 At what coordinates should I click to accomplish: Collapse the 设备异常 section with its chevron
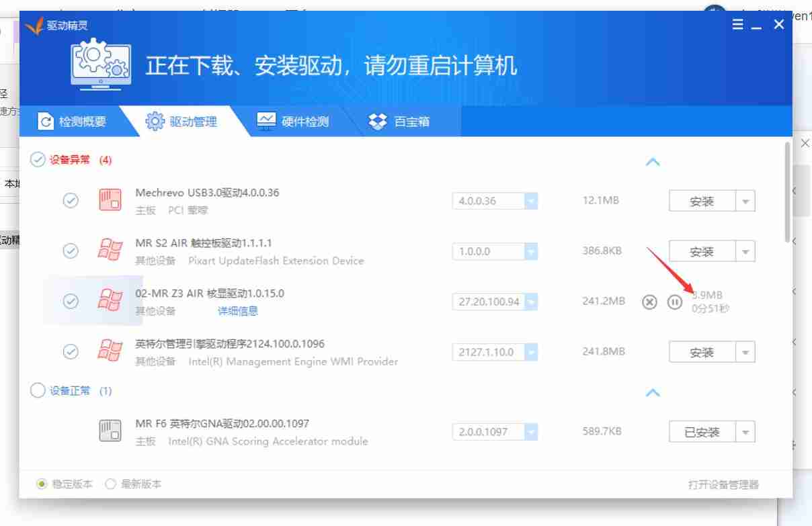[652, 162]
